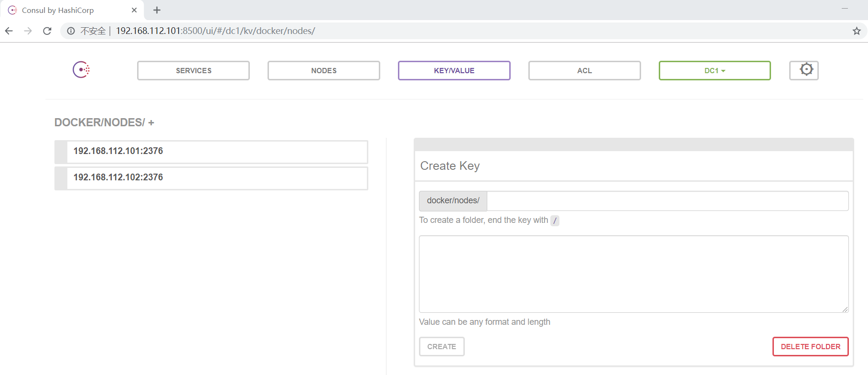Switch to the KEY/VALUE section
Screen dimensions: 868x375
click(454, 70)
